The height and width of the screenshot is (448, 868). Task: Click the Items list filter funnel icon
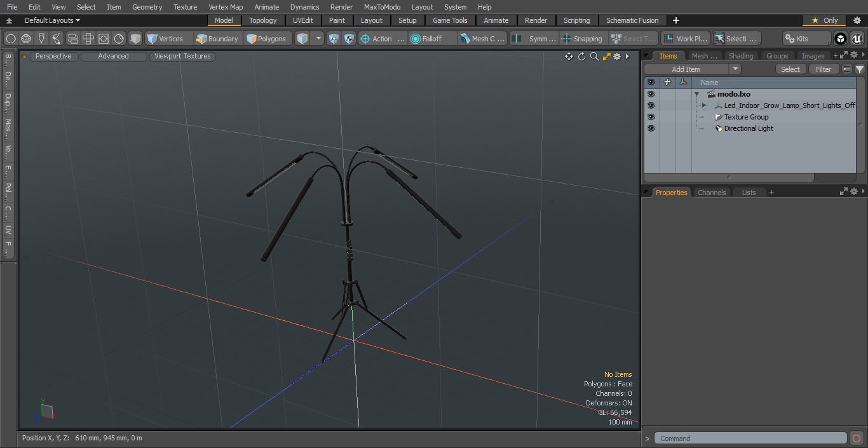(x=860, y=69)
